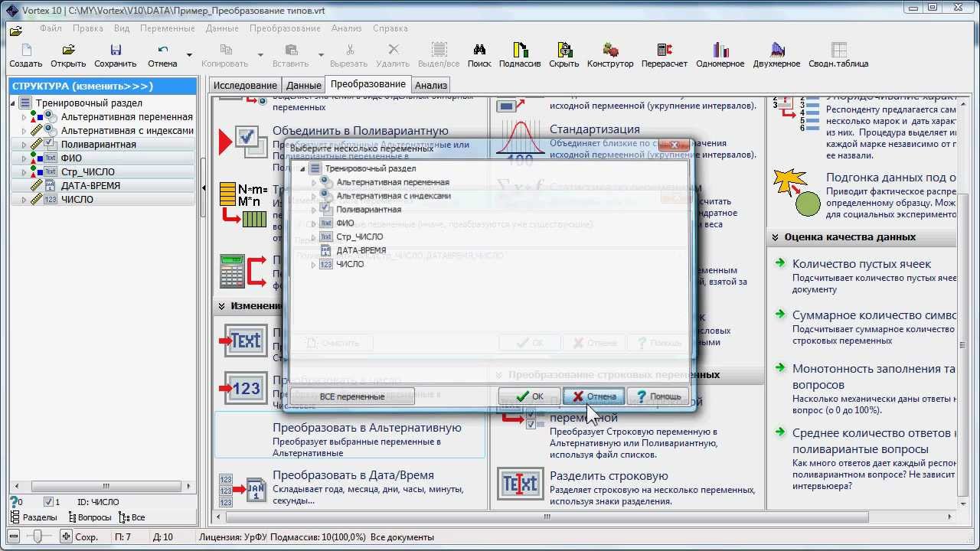Click the Скрыть hide tool icon

(564, 55)
